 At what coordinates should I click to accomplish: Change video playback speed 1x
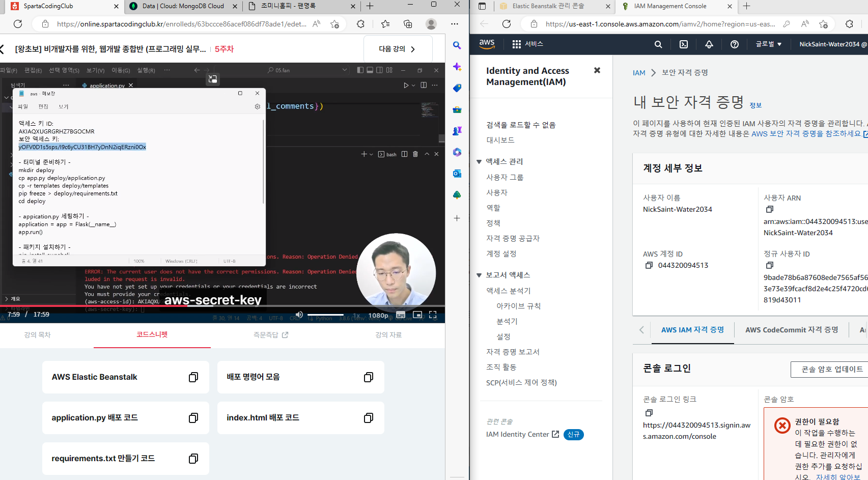pyautogui.click(x=357, y=316)
